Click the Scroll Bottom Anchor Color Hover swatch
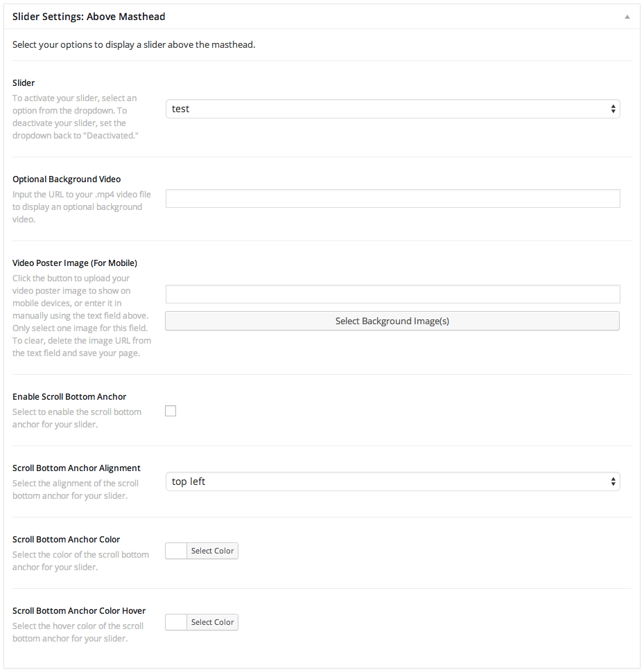The height and width of the screenshot is (672, 644). (x=176, y=622)
